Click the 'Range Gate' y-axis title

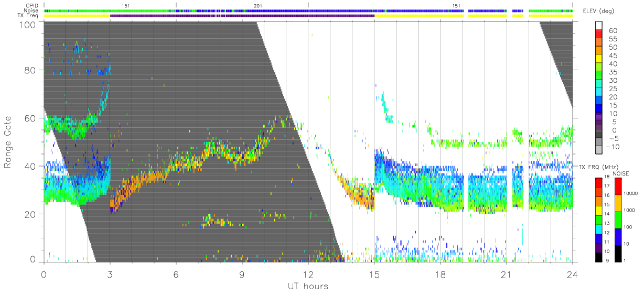[8, 141]
